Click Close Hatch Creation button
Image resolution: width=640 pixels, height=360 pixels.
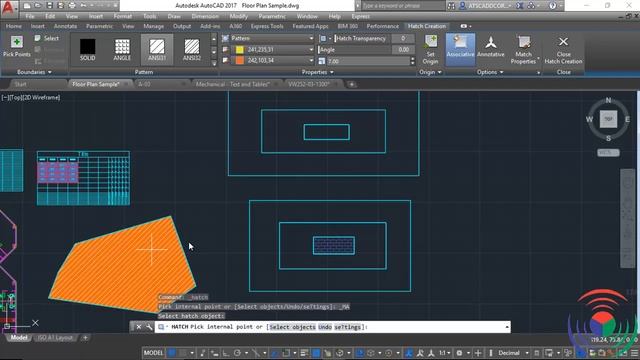tap(563, 50)
